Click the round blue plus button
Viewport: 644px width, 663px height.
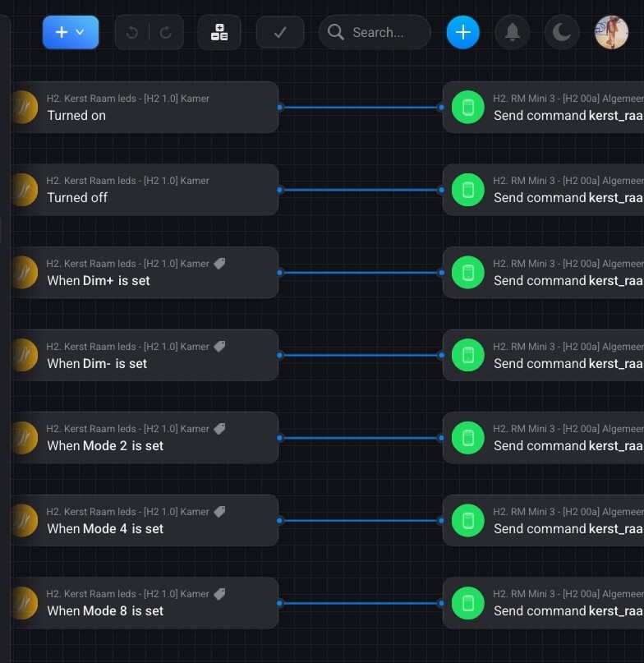pyautogui.click(x=463, y=32)
